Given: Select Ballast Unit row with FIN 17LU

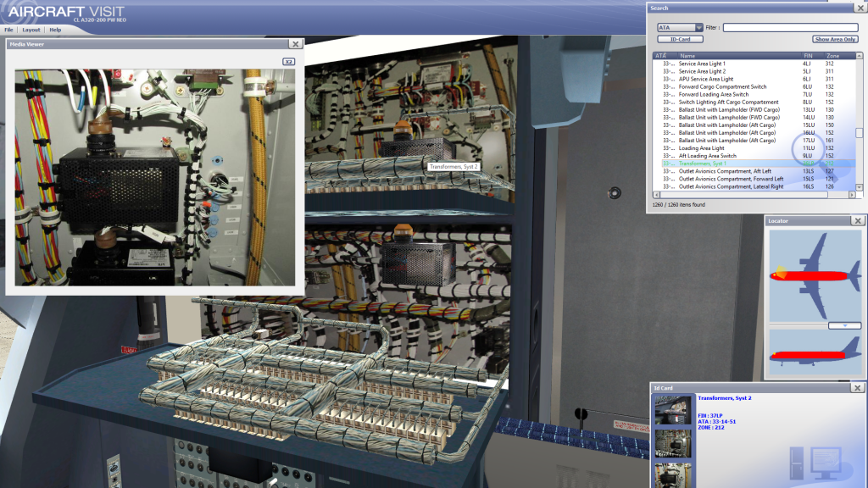Looking at the screenshot, I should (x=754, y=141).
